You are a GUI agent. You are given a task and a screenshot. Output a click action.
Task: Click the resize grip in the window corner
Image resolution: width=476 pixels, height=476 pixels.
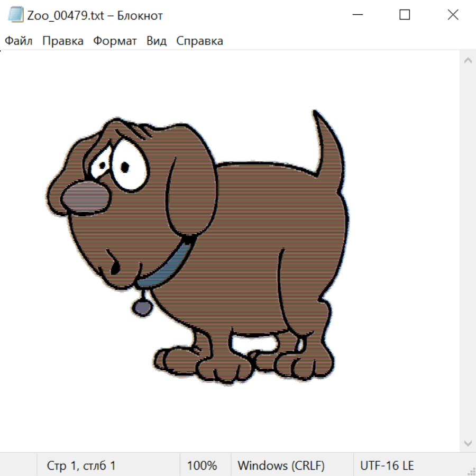tap(471, 470)
